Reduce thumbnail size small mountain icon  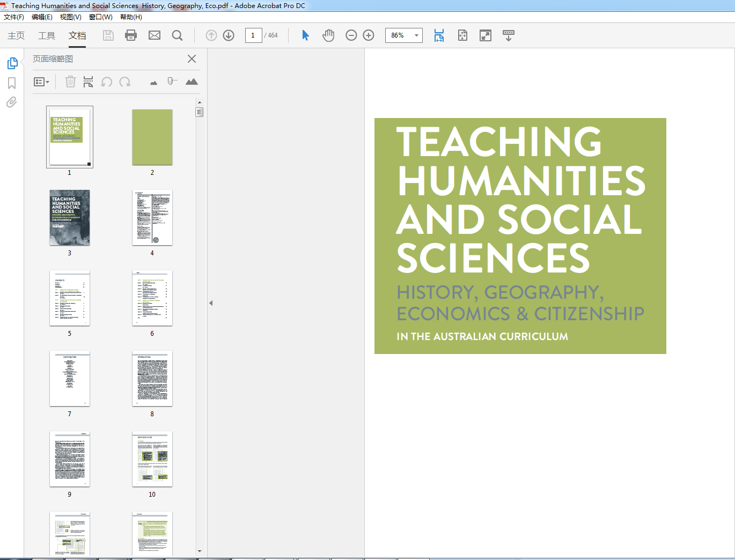point(154,83)
